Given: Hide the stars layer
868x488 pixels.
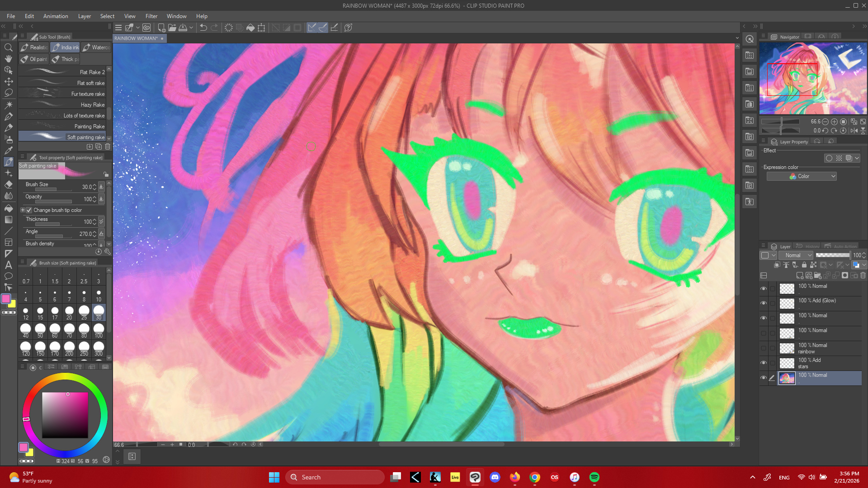Looking at the screenshot, I should click(764, 363).
